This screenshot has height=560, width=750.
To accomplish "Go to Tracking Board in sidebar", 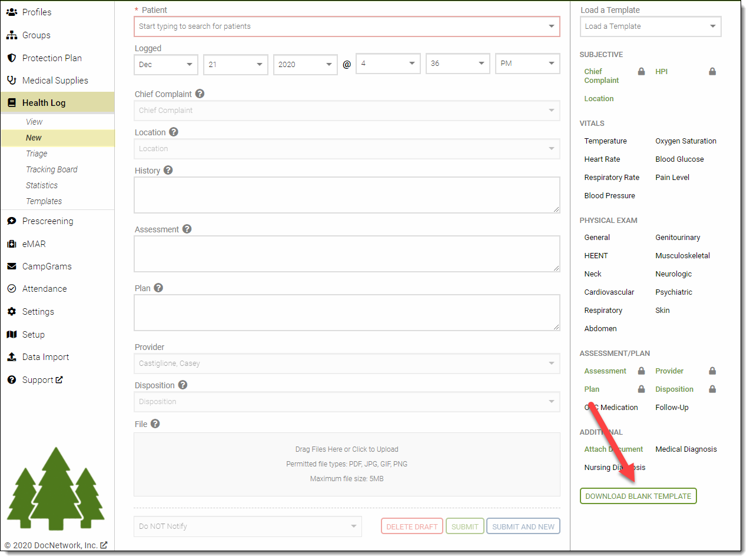I will pos(51,169).
